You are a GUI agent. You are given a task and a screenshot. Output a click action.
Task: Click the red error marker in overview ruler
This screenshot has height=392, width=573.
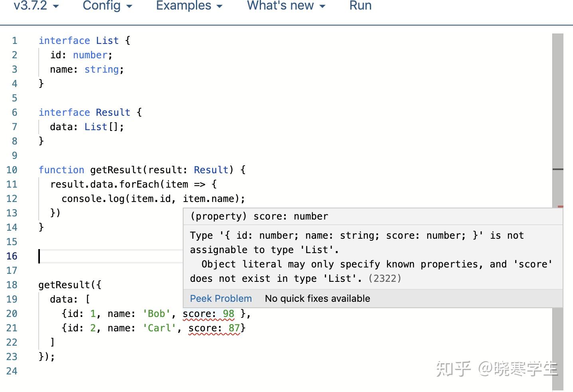(x=560, y=206)
